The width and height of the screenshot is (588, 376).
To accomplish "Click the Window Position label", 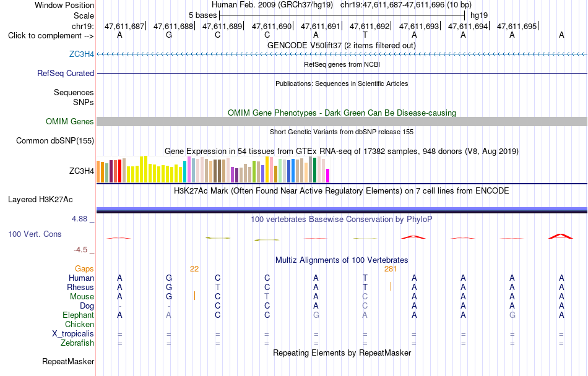I will (x=64, y=5).
